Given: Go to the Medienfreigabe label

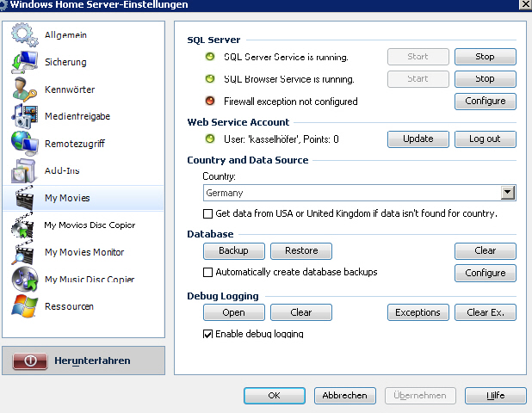Looking at the screenshot, I should point(77,116).
